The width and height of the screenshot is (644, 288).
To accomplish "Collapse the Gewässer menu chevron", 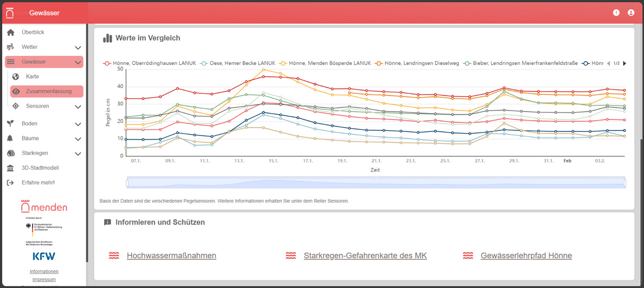I will click(78, 62).
